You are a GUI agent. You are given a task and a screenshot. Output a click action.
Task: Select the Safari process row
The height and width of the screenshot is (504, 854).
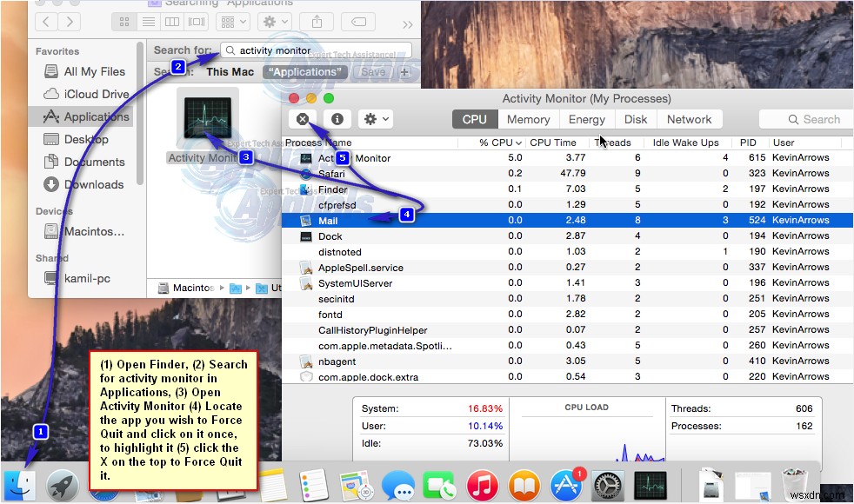pos(567,174)
